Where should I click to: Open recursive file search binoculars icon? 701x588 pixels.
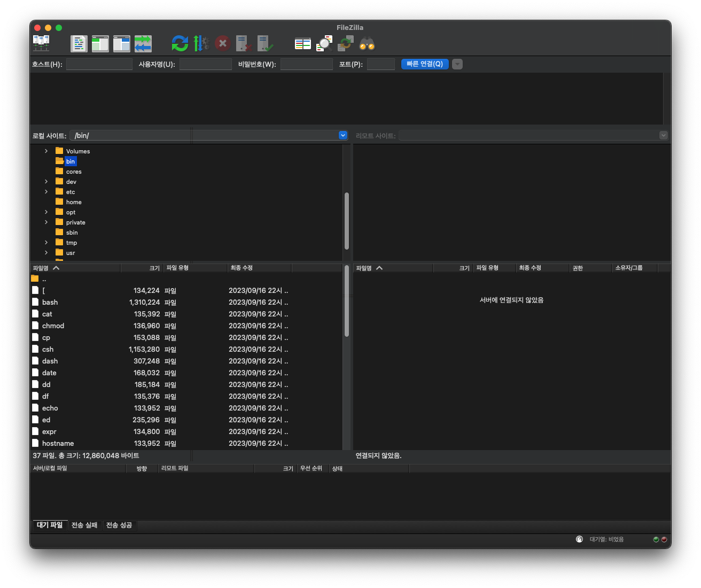click(367, 43)
